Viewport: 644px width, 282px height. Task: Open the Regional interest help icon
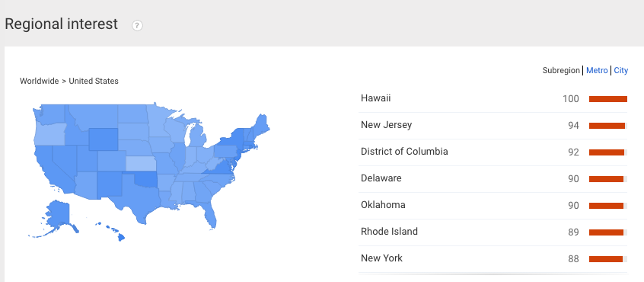[x=137, y=25]
